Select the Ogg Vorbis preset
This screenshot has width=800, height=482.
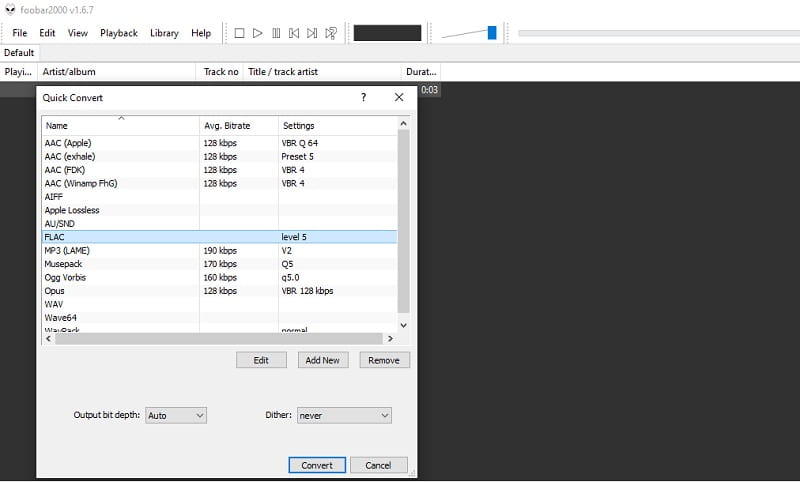[x=219, y=277]
